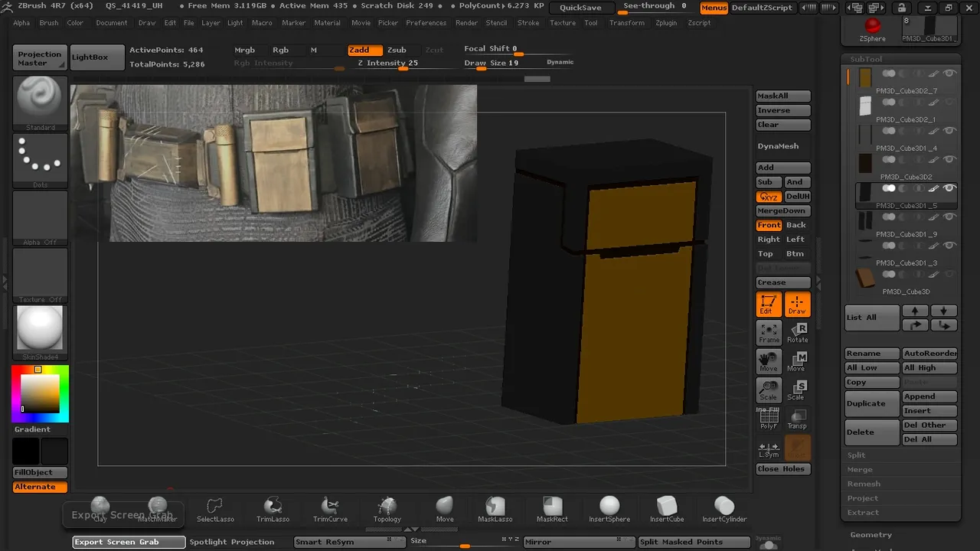Open the Standard brush thumbnail

click(x=41, y=103)
